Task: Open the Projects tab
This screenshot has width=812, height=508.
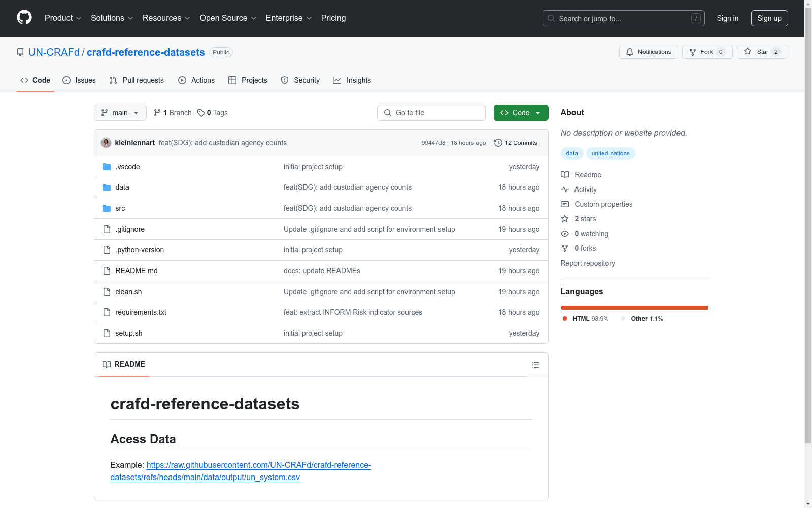Action: point(248,80)
